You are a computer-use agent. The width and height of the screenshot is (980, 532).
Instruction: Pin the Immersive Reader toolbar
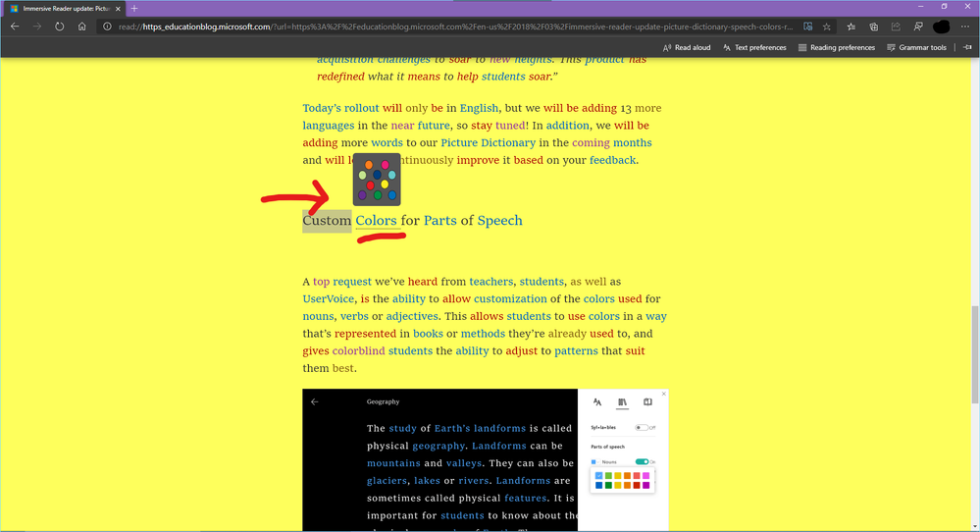(x=967, y=47)
